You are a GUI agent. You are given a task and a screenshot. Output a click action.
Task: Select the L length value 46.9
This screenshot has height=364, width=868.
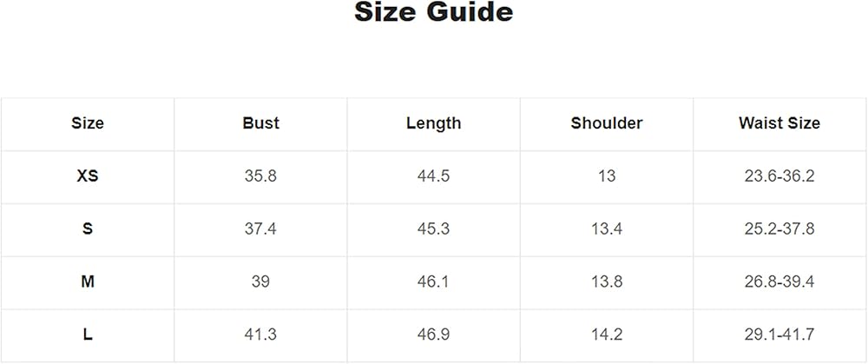tap(433, 335)
